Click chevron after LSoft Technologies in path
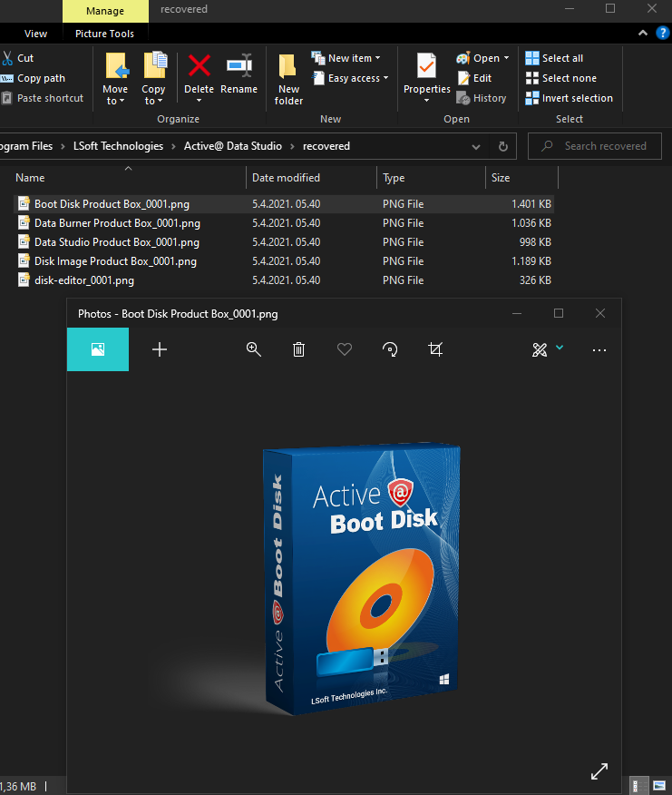 [173, 146]
